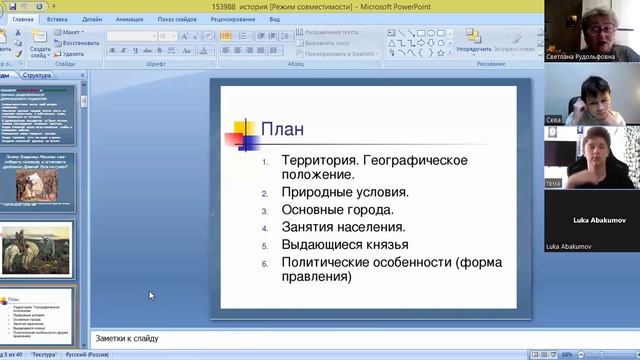This screenshot has height=360, width=640.
Task: Switch to the Структура outline tab
Action: tap(37, 75)
